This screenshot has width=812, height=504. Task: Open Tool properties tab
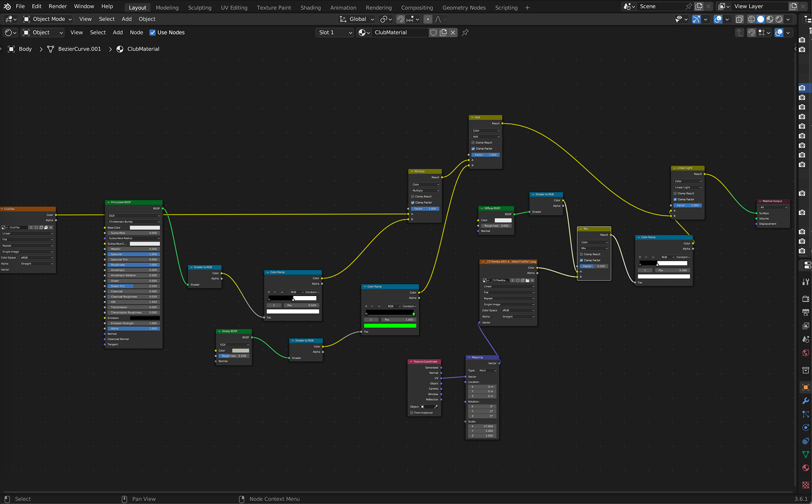coord(806,282)
